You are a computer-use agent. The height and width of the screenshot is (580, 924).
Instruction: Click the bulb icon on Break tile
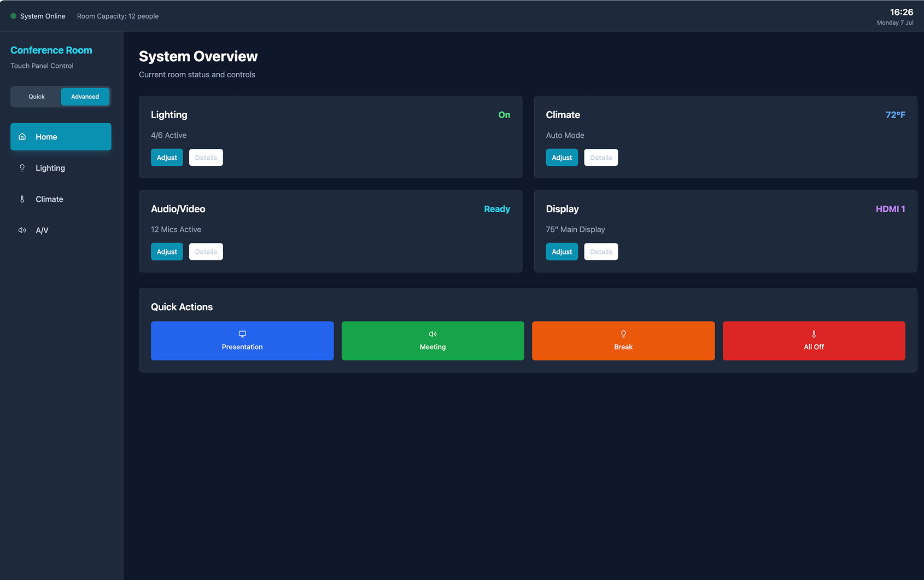coord(623,334)
